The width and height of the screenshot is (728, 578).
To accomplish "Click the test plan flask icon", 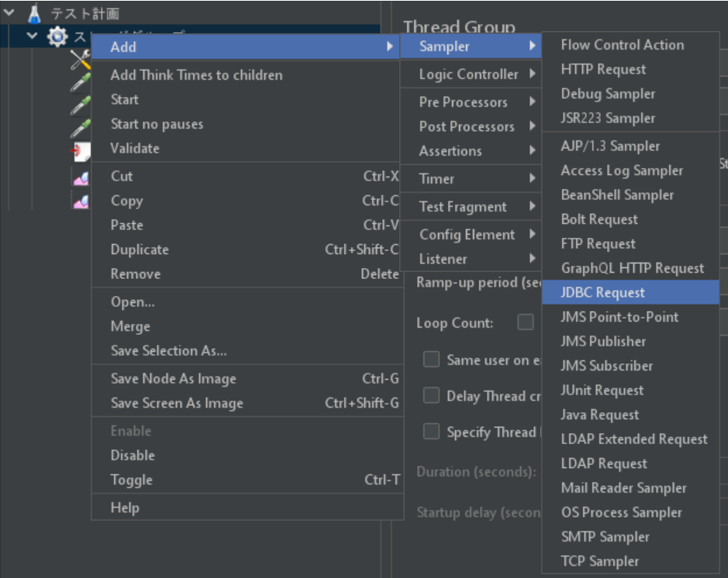I will tap(33, 13).
